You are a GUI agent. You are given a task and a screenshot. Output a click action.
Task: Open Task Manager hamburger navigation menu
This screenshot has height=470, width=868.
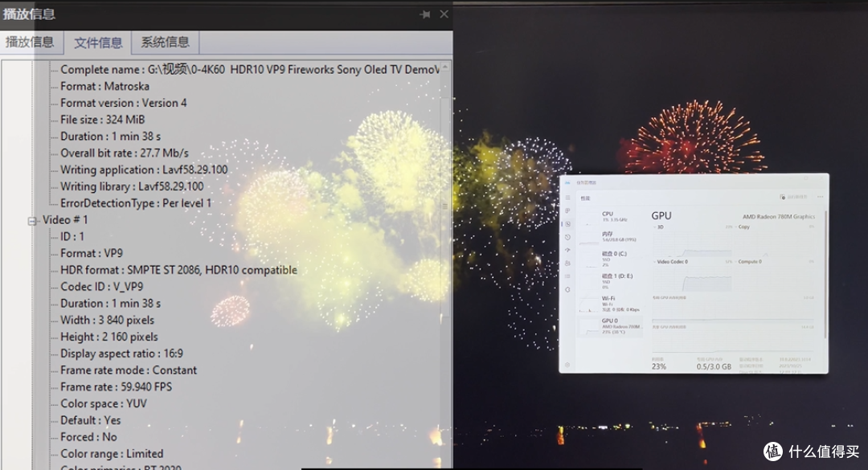tap(567, 198)
